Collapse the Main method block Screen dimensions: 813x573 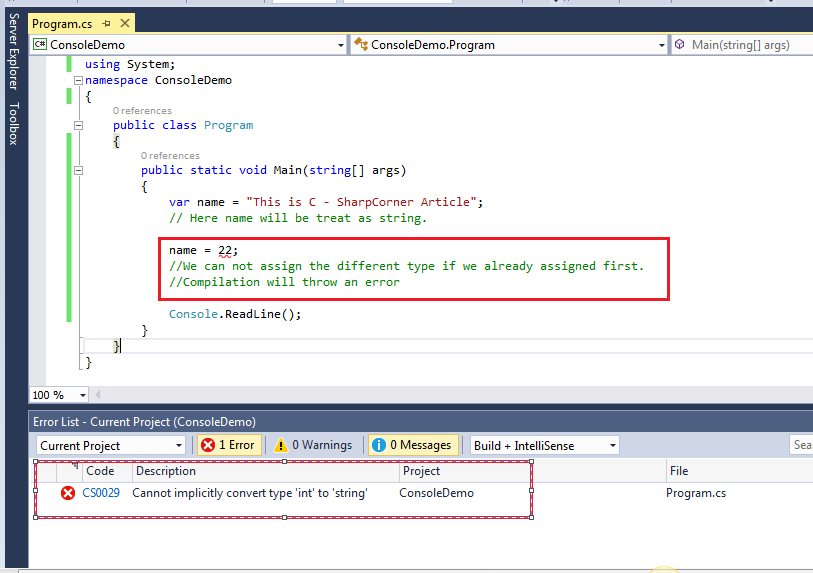click(x=78, y=170)
